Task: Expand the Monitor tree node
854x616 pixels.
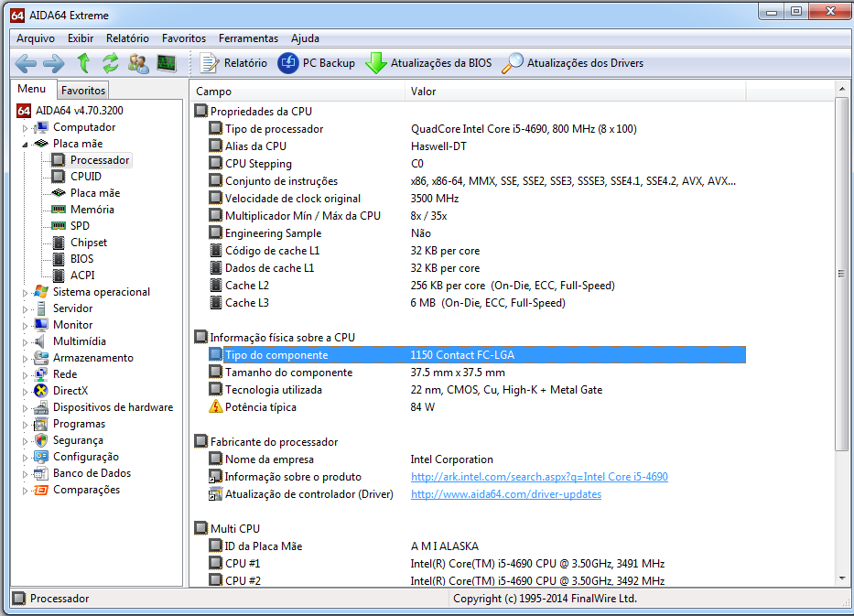Action: coord(25,326)
